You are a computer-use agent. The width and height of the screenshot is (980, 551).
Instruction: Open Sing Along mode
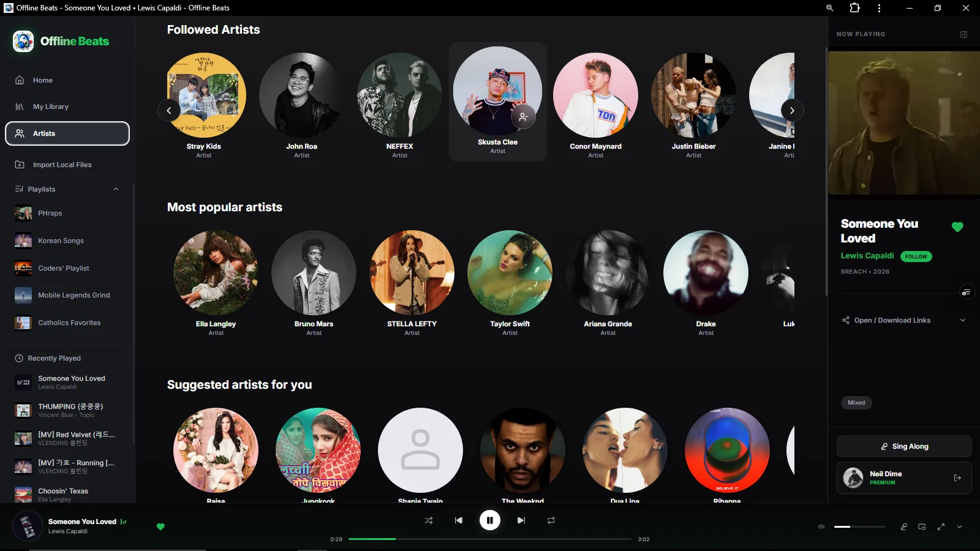[904, 446]
